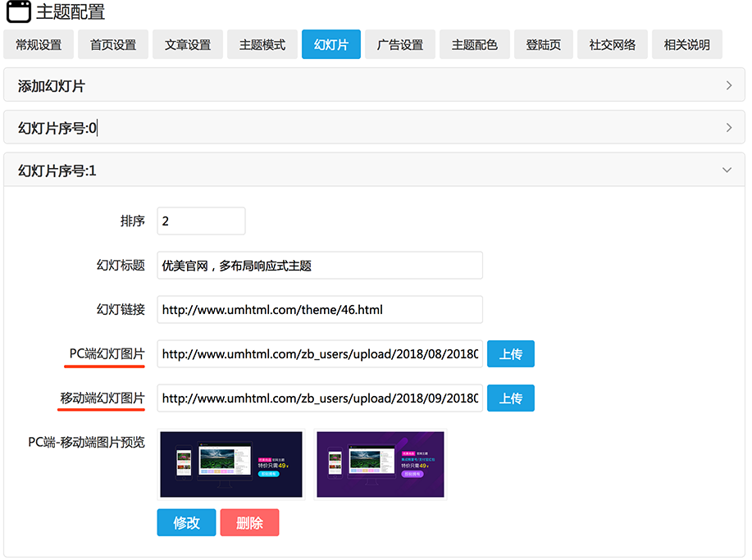Open the 首页设置 tab
This screenshot has width=752, height=560.
(x=113, y=45)
